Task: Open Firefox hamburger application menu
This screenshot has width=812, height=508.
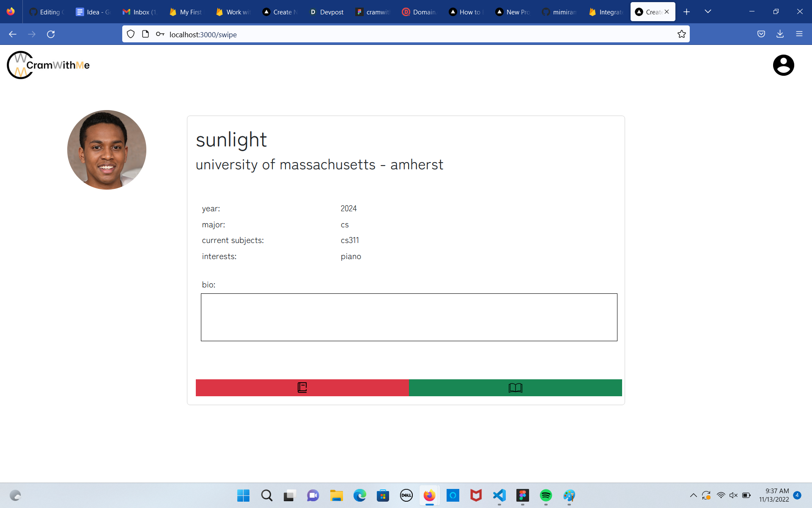Action: [x=799, y=34]
